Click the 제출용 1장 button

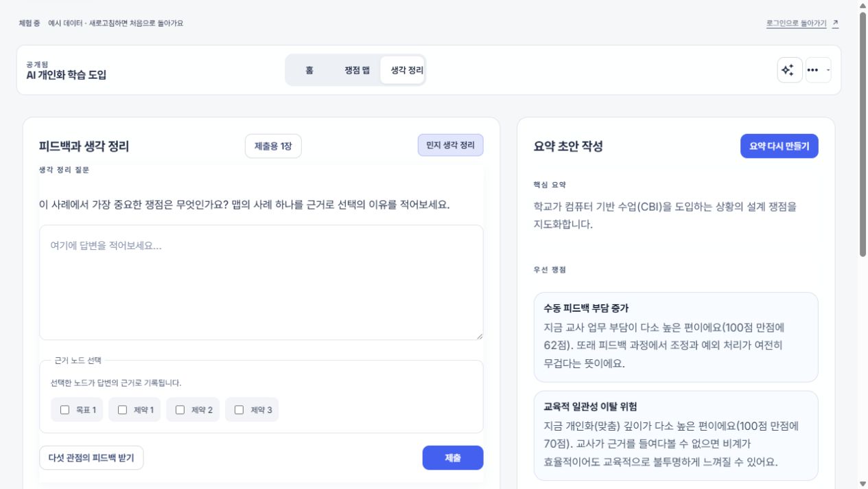[273, 146]
